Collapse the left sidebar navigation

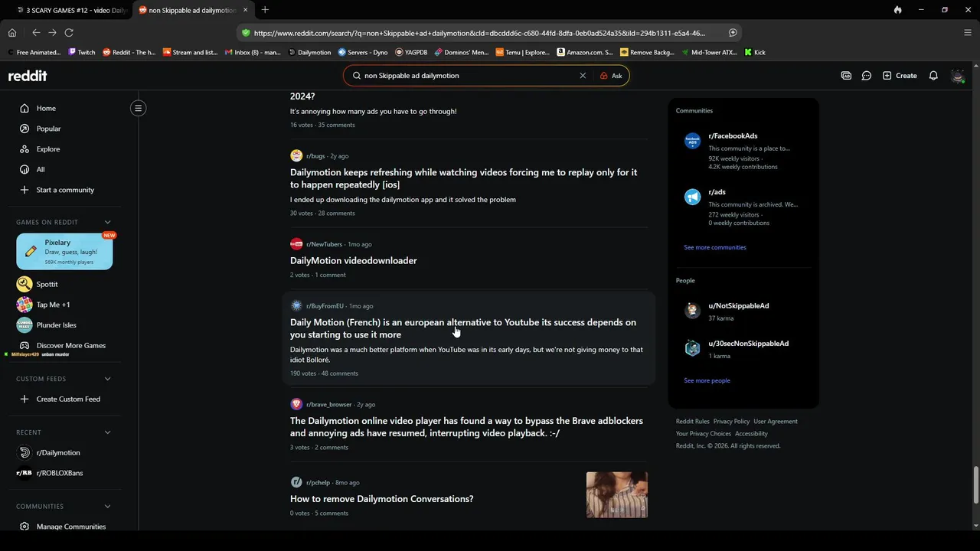139,108
